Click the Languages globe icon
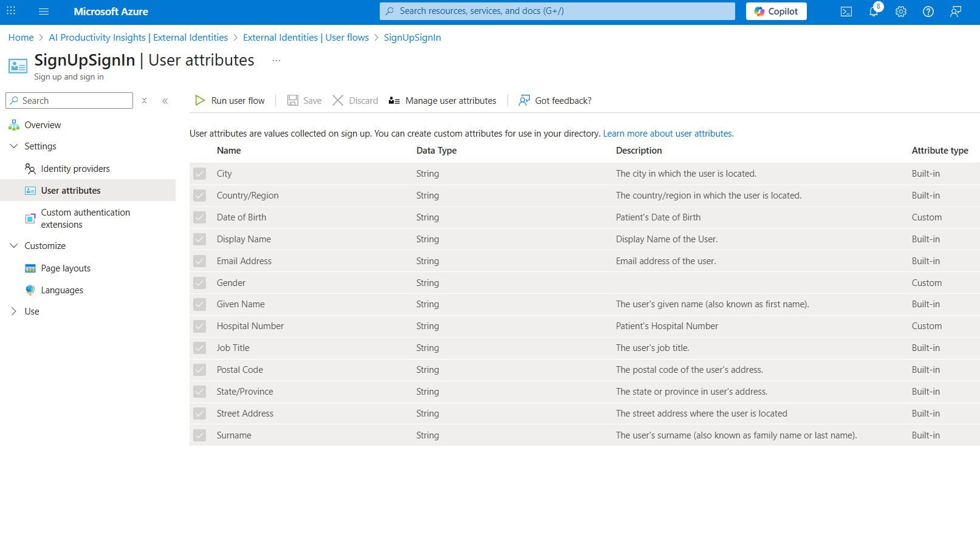980x555 pixels. click(x=30, y=290)
